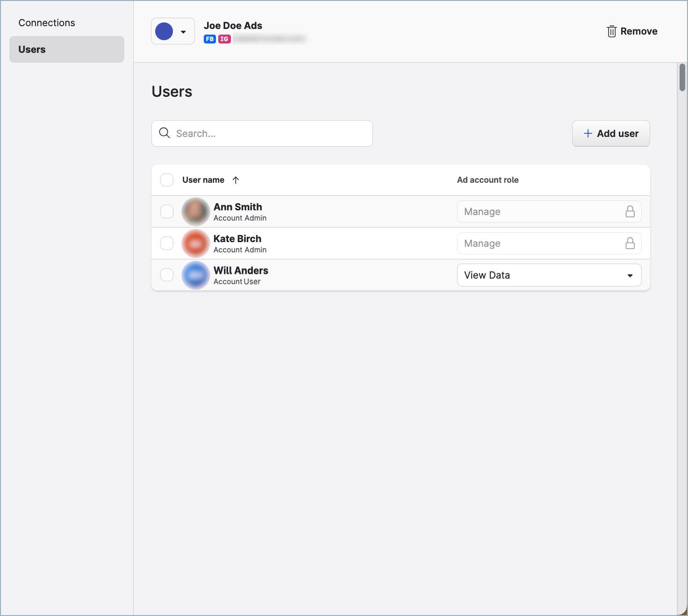Click the trash can Remove icon
688x616 pixels.
pyautogui.click(x=611, y=31)
